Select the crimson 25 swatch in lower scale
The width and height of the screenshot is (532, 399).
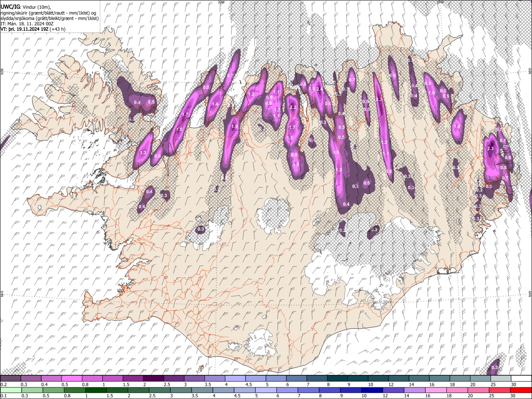500,390
